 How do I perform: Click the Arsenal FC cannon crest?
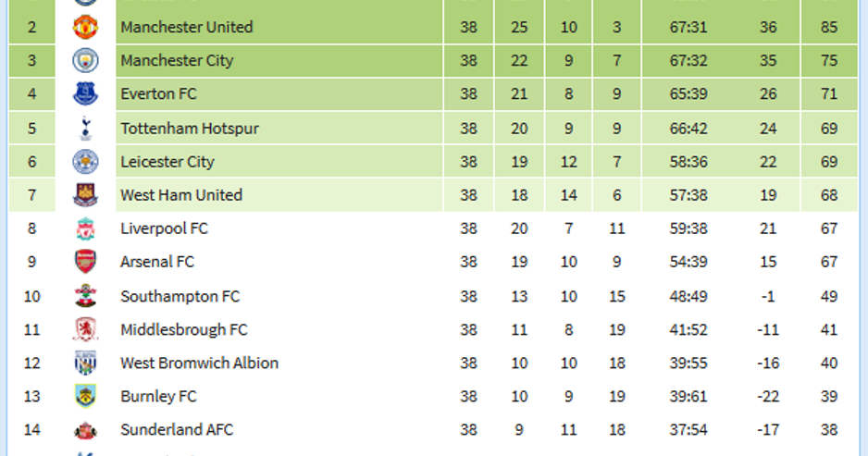click(85, 262)
